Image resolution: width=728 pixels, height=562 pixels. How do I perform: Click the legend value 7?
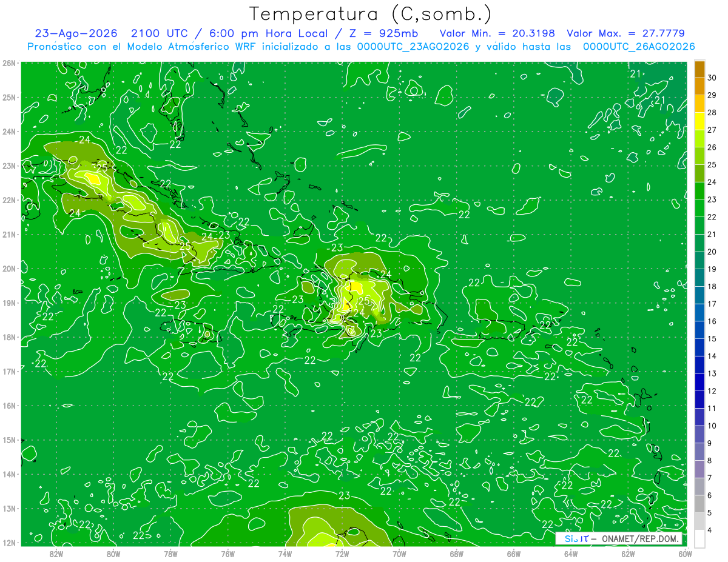click(x=709, y=478)
